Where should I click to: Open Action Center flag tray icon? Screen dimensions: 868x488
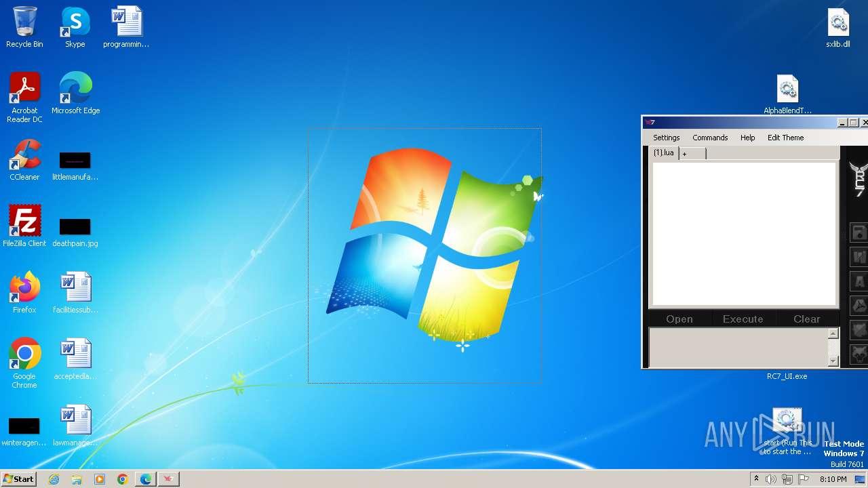[804, 479]
